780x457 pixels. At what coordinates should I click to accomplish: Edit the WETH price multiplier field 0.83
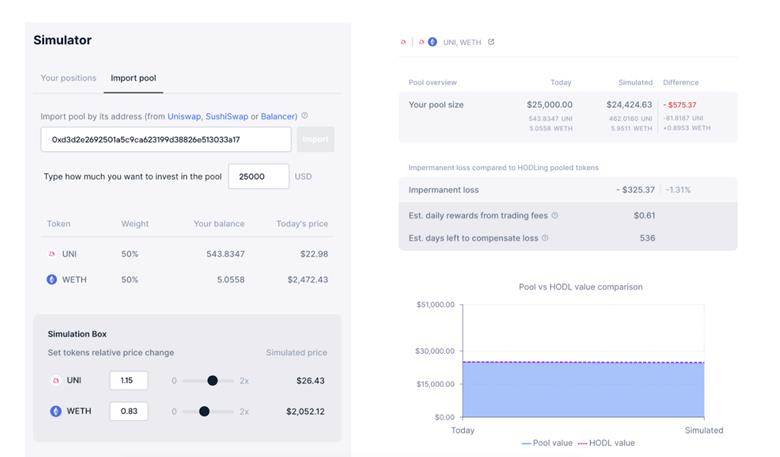[x=129, y=411]
